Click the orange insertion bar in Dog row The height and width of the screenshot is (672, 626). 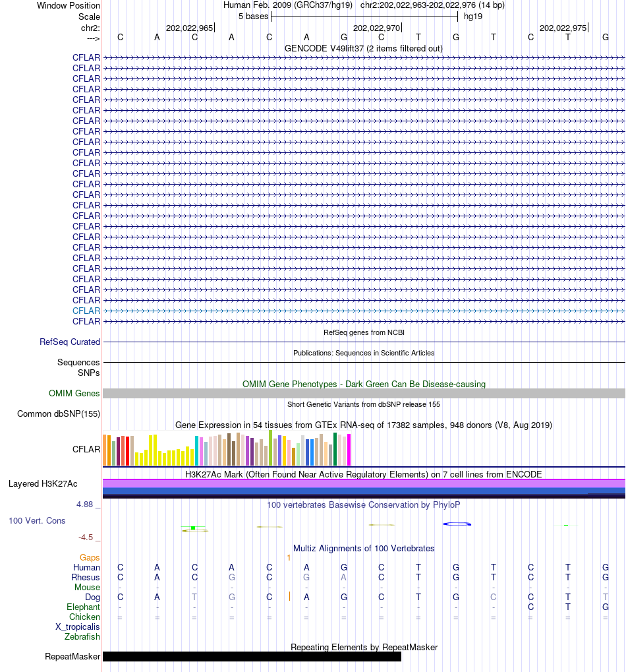[x=290, y=596]
